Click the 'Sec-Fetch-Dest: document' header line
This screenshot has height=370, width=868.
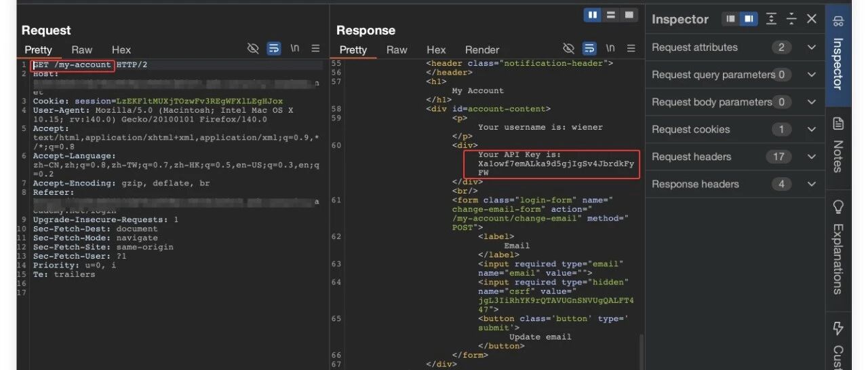95,229
